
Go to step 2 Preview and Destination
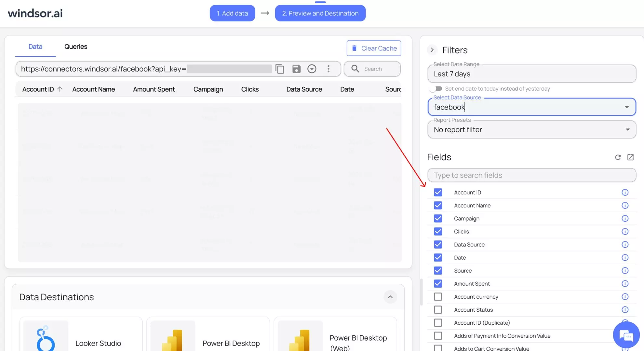pyautogui.click(x=320, y=13)
